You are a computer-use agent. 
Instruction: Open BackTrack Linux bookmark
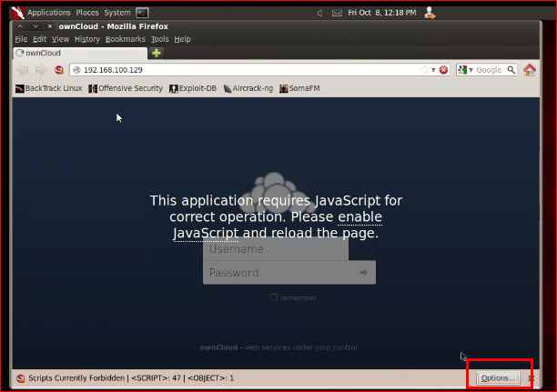click(48, 88)
